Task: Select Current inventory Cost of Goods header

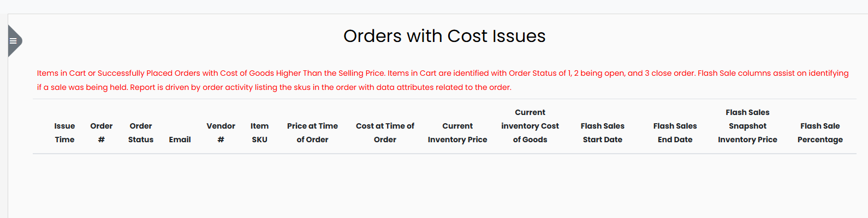Action: [x=530, y=126]
